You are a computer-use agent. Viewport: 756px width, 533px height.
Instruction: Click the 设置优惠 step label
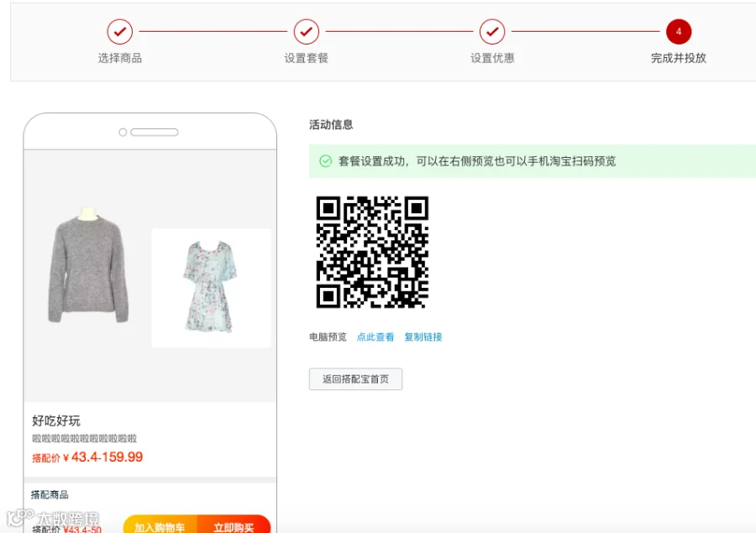492,58
